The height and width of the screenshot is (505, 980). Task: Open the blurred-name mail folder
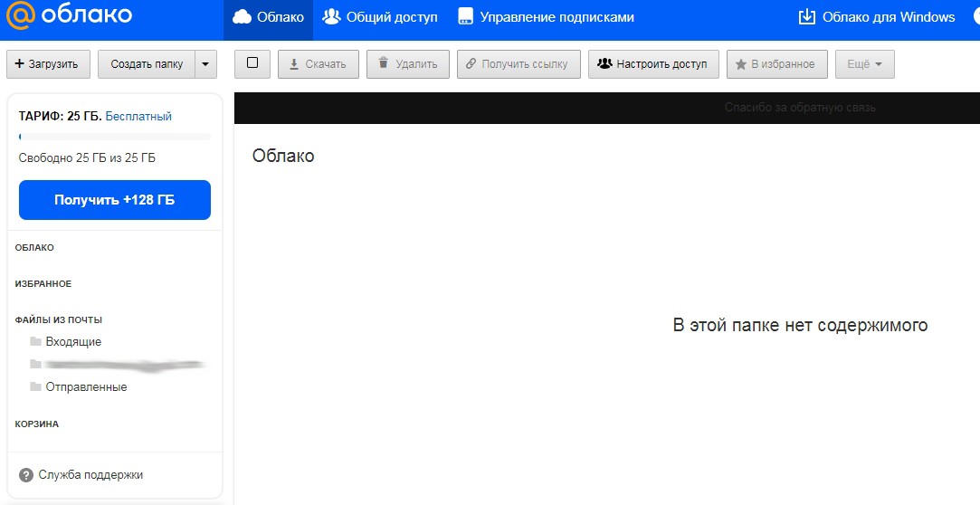(x=125, y=365)
